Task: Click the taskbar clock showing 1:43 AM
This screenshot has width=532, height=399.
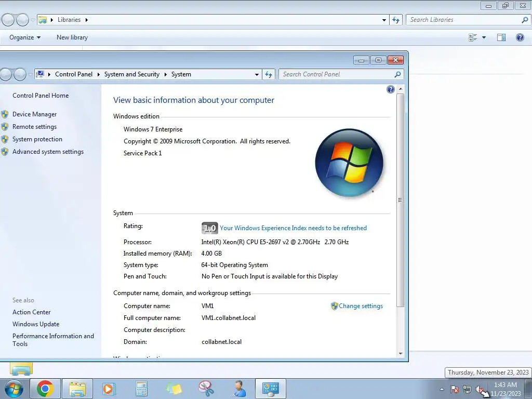Action: (505, 389)
